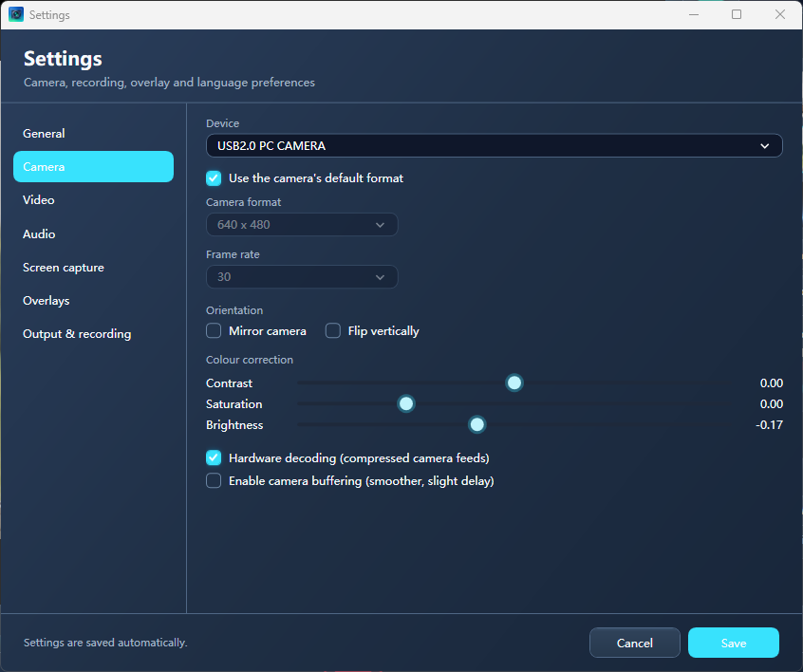Screen dimensions: 803x672
Task: Minimize the Settings window
Action: coord(694,14)
